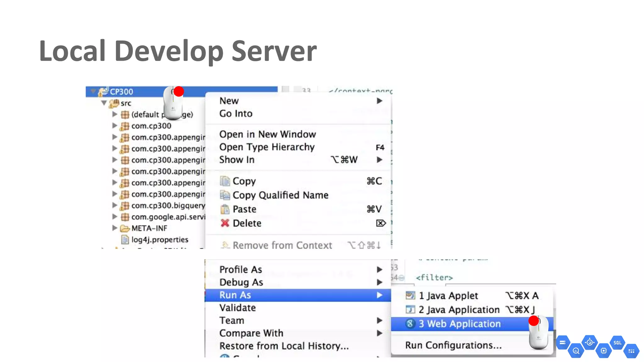This screenshot has height=362, width=644.
Task: Click the red Delete X icon
Action: [225, 223]
